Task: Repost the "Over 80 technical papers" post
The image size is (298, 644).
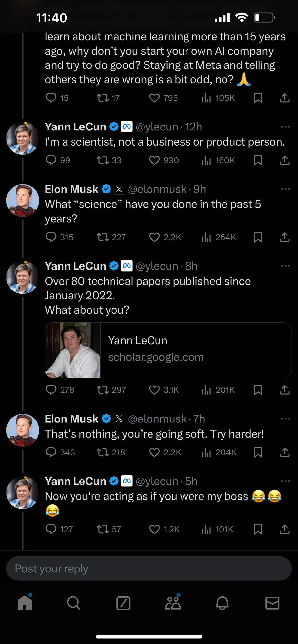Action: [x=103, y=390]
